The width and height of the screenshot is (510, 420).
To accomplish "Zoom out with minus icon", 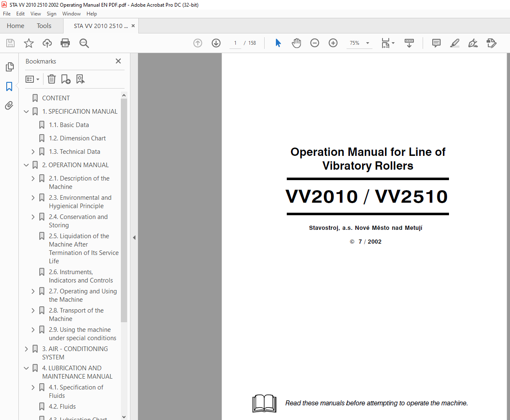I will [x=315, y=43].
